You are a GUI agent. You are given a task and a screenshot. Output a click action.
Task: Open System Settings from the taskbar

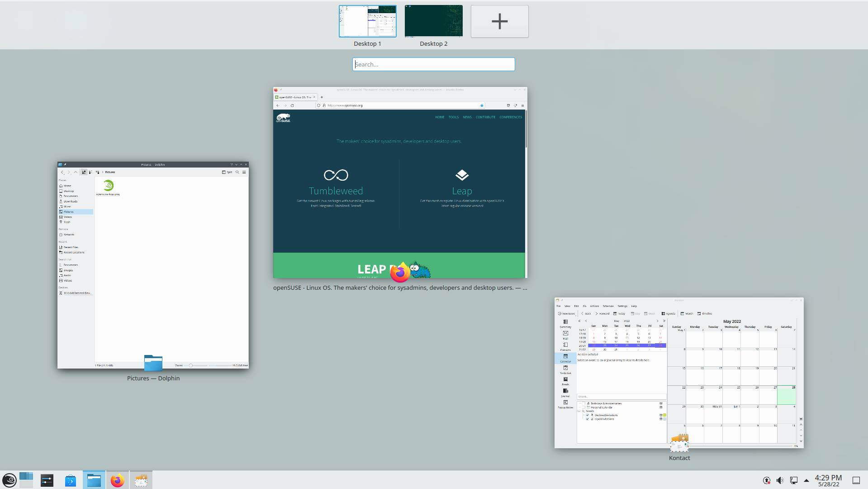point(47,480)
